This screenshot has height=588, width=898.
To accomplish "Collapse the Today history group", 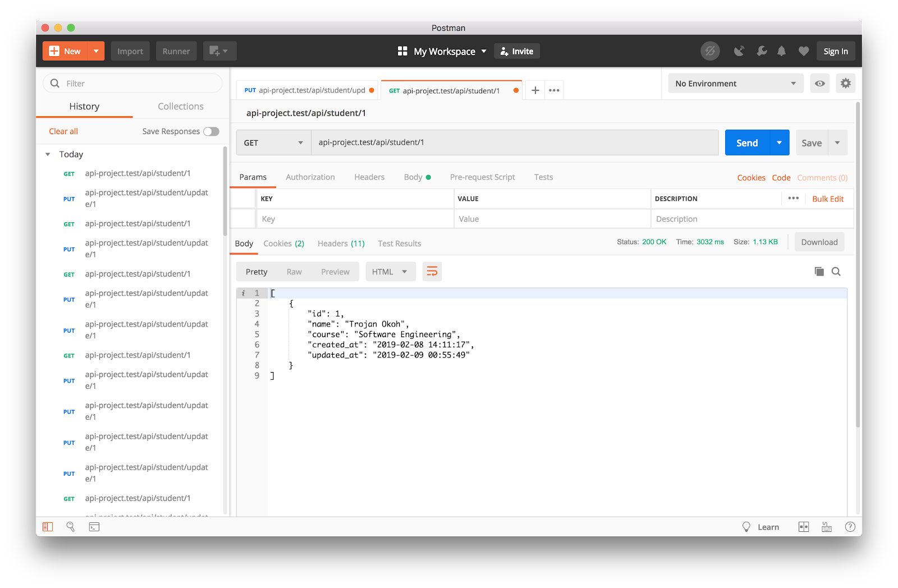I will point(48,154).
